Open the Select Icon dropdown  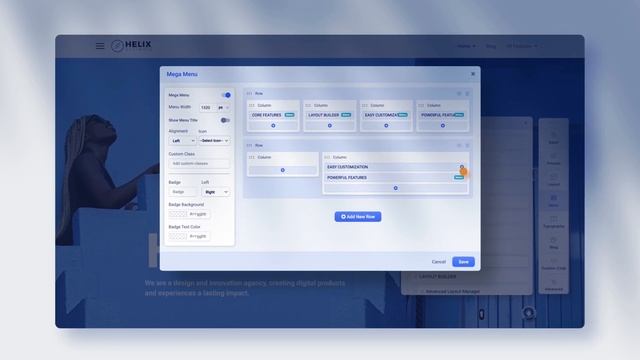coord(214,141)
